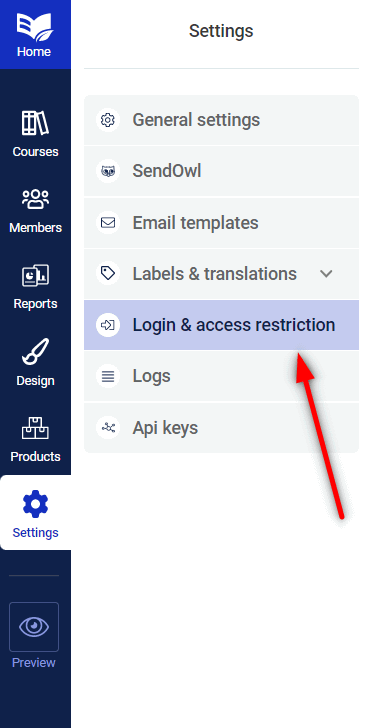Image resolution: width=366 pixels, height=728 pixels.
Task: Click the Preview eye icon
Action: coord(34,627)
